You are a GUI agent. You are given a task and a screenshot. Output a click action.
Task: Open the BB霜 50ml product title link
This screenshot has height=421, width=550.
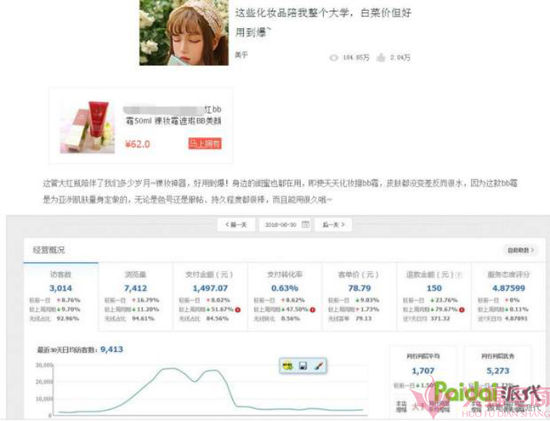[x=174, y=115]
